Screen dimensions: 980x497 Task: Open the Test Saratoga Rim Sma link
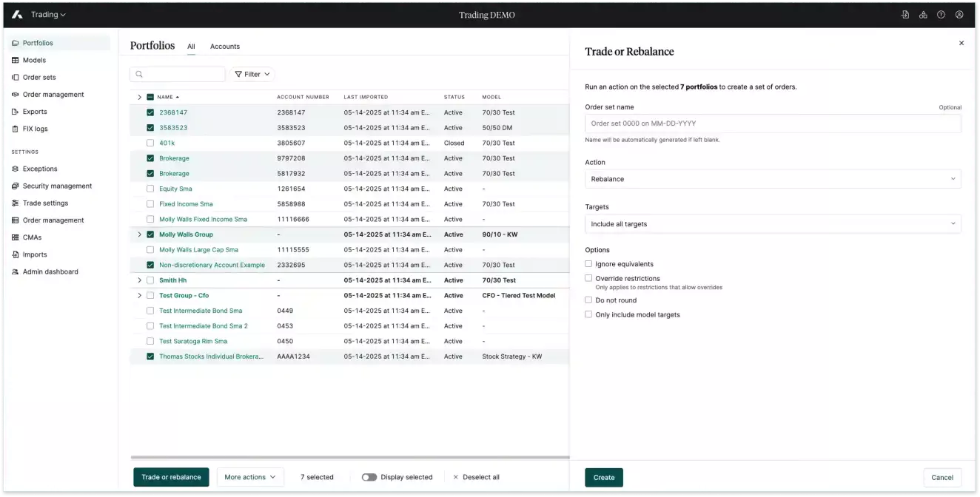(x=193, y=341)
